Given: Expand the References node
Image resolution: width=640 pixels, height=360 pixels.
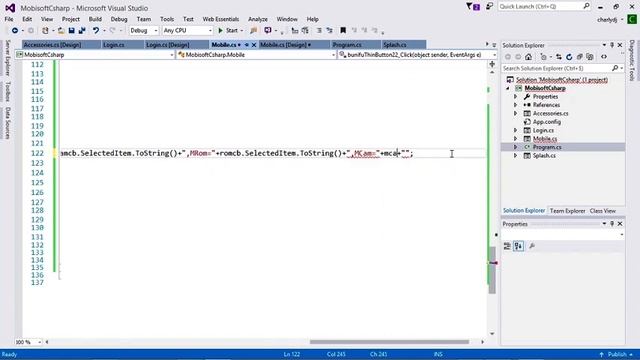Looking at the screenshot, I should [x=516, y=105].
